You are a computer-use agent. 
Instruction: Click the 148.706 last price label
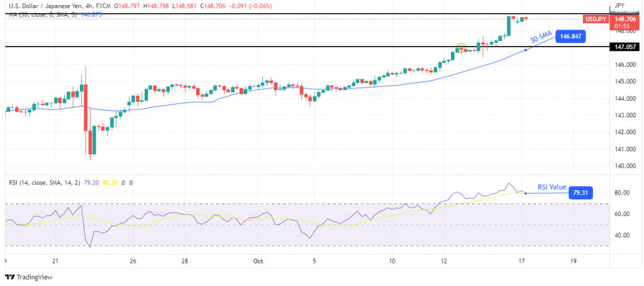626,19
